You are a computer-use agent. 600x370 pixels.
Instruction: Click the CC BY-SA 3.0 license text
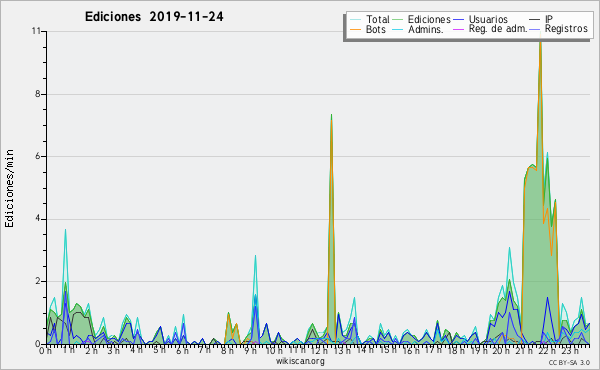(x=569, y=363)
